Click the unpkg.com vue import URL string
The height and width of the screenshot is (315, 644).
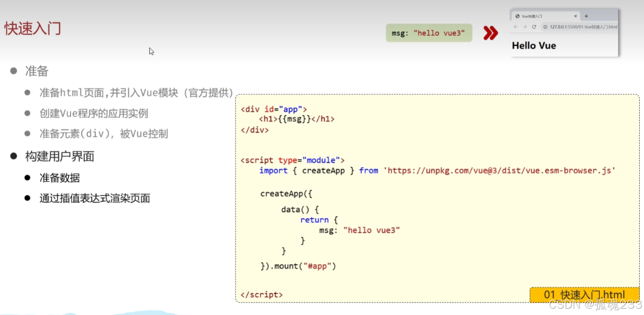[x=499, y=170]
